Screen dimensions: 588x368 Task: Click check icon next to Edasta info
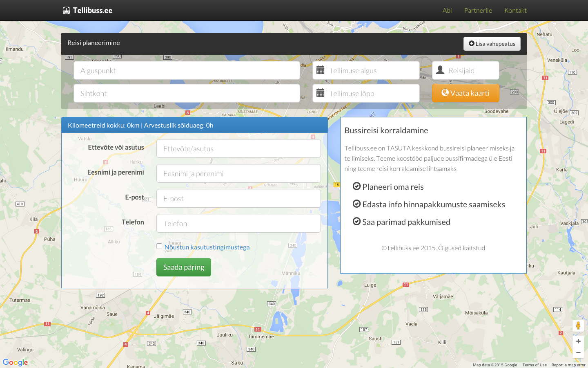pyautogui.click(x=356, y=204)
